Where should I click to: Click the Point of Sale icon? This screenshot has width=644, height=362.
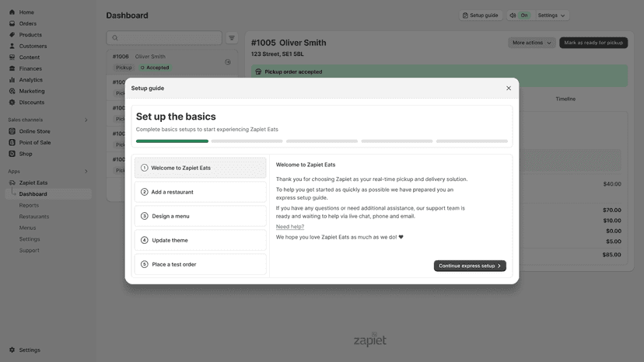[x=12, y=142]
